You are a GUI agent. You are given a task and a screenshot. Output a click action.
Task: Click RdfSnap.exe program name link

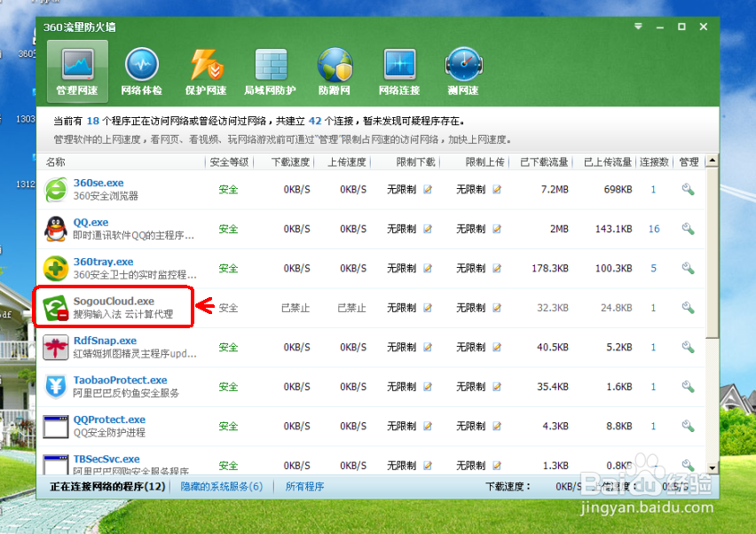pyautogui.click(x=105, y=341)
